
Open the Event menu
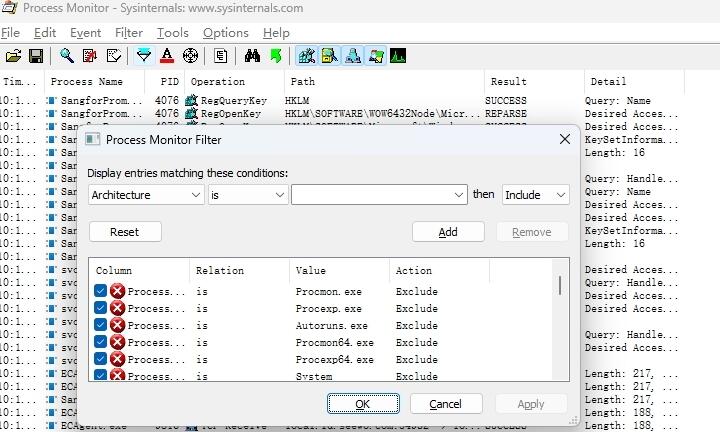(x=85, y=33)
